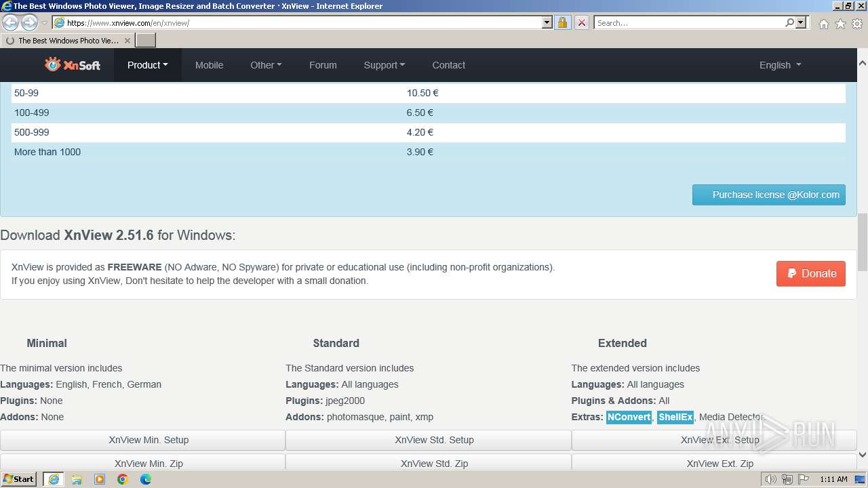The width and height of the screenshot is (868, 488).
Task: Open the recent pages dropdown arrow
Action: [44, 23]
